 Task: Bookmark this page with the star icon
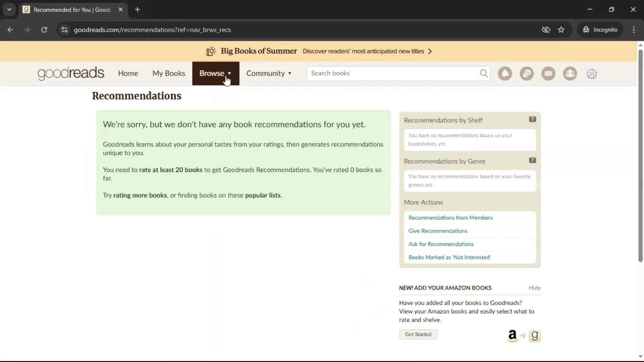pyautogui.click(x=561, y=30)
